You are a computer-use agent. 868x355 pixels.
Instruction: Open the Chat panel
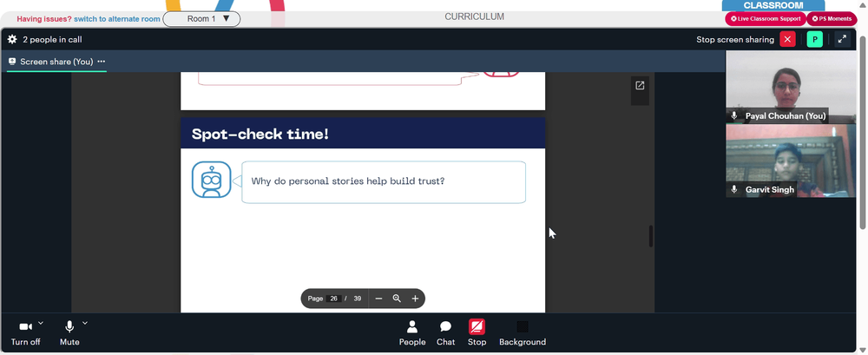point(445,332)
